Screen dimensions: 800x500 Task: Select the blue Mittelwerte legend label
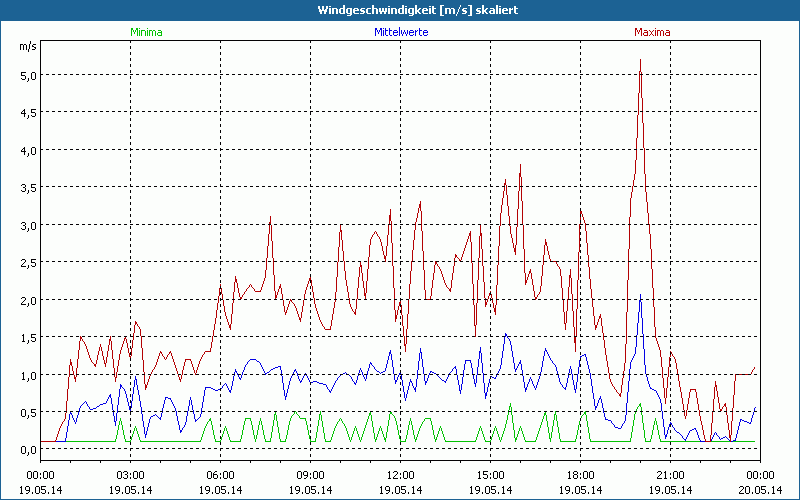400,32
